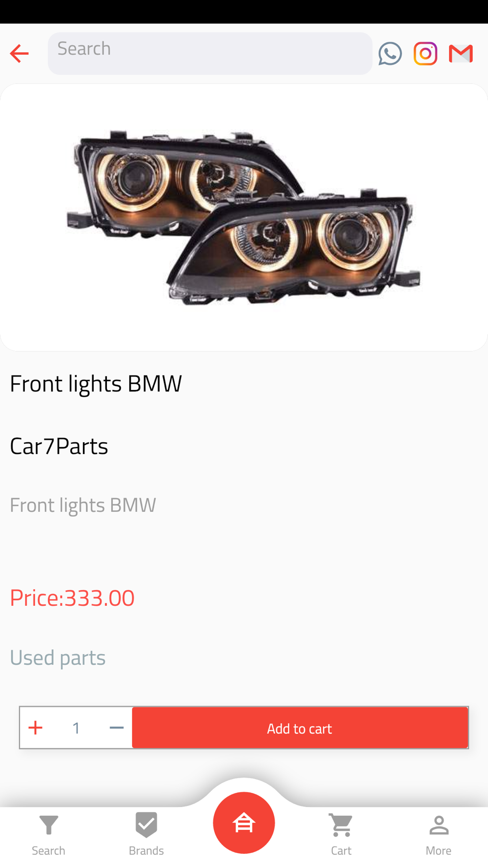Screen dimensions: 488x868
Task: Tap the quantity value 1
Action: (76, 728)
